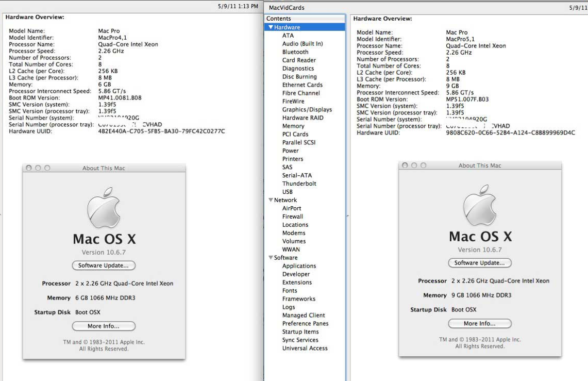The image size is (588, 381).
Task: Select Universal Access entry
Action: tap(305, 349)
